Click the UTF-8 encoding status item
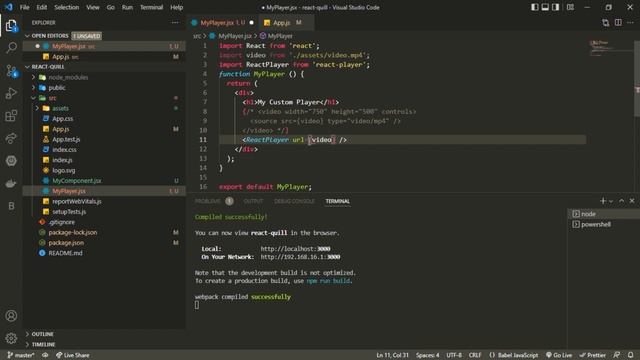 (x=454, y=355)
